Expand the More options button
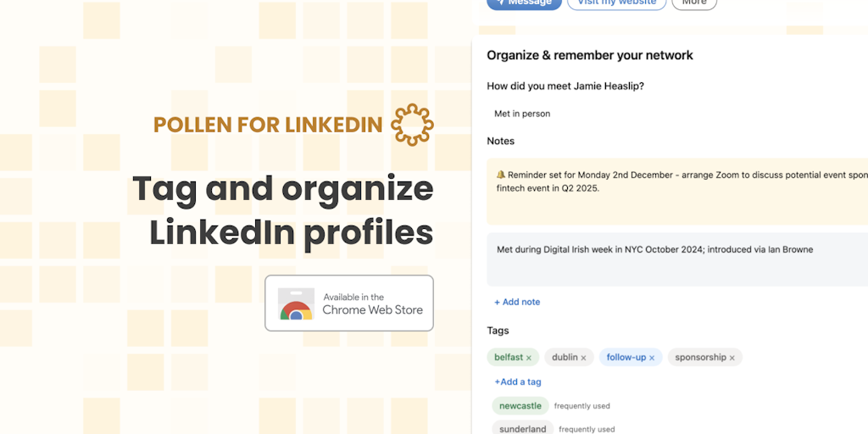This screenshot has height=434, width=868. (694, 3)
